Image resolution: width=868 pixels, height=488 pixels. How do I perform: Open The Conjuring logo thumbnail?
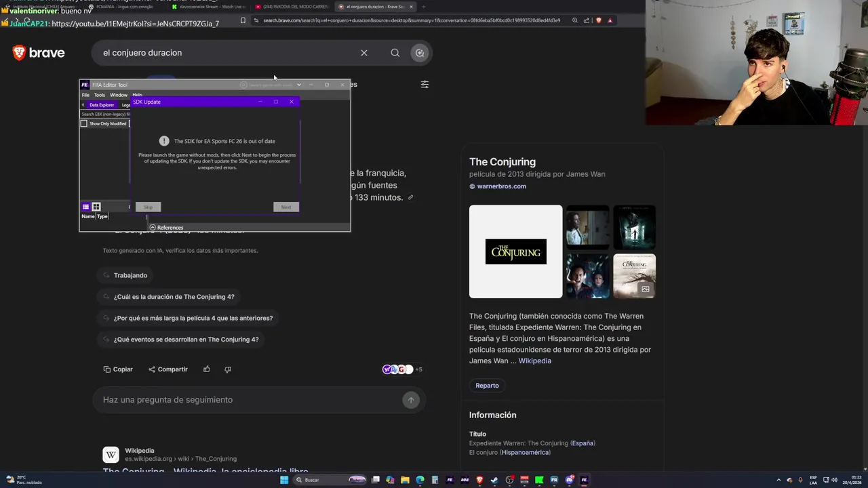tap(515, 251)
